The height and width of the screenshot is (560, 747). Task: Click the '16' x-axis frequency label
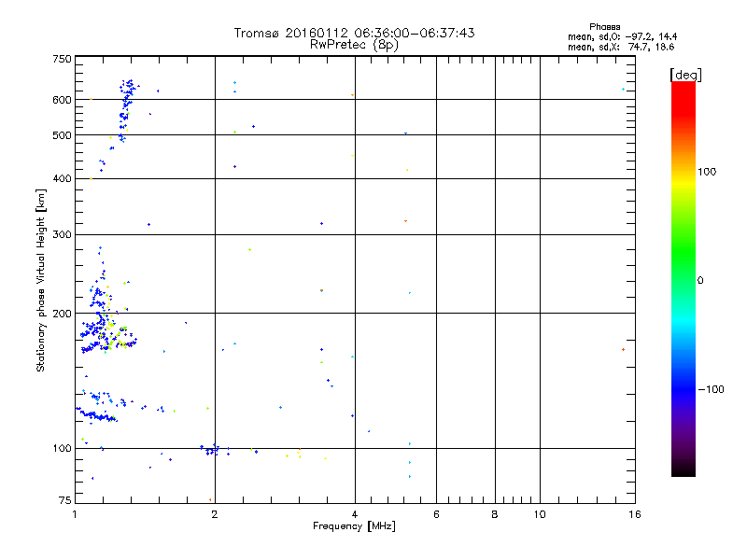click(x=635, y=514)
